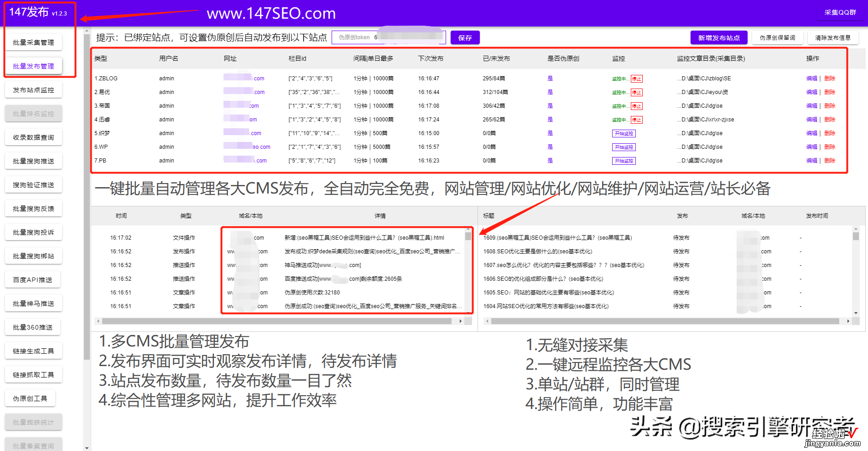Edit the 2.易优 site entry

(x=812, y=92)
